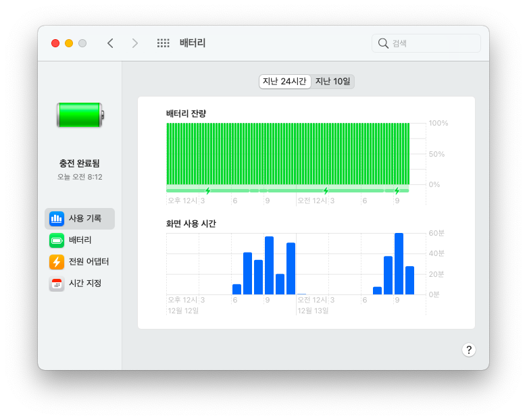Click the yellow minimize window button
The image size is (527, 420).
69,43
